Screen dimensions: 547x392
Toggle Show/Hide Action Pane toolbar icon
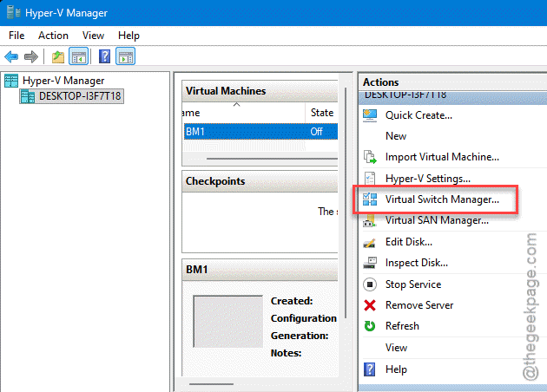[126, 56]
